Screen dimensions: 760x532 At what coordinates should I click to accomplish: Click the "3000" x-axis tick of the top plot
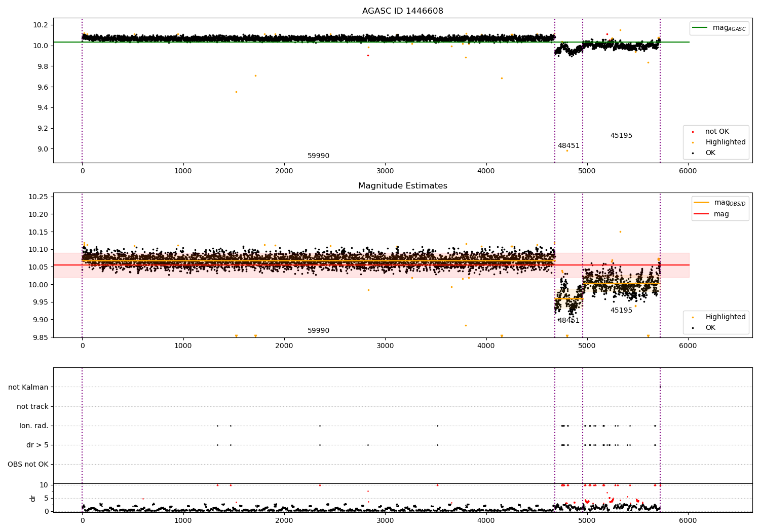pos(385,171)
